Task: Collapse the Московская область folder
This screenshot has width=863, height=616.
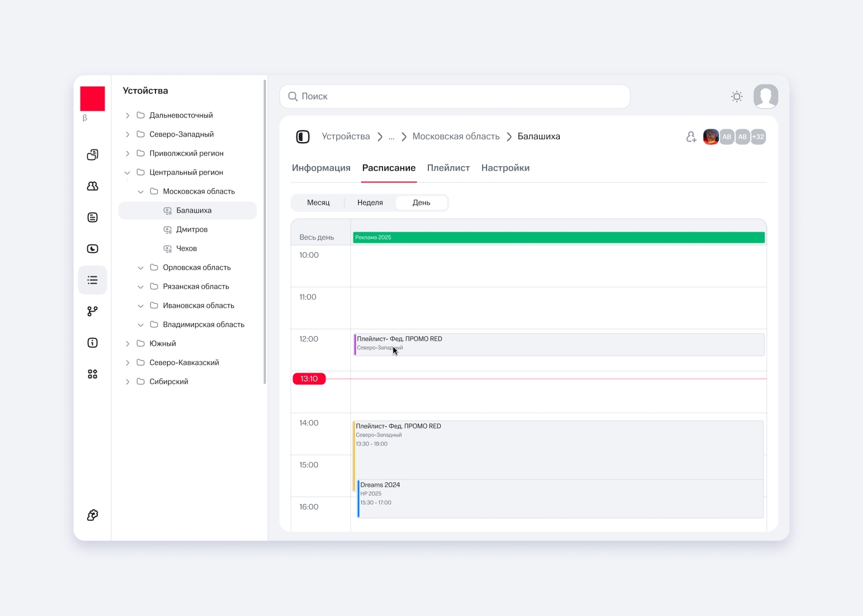Action: (141, 191)
